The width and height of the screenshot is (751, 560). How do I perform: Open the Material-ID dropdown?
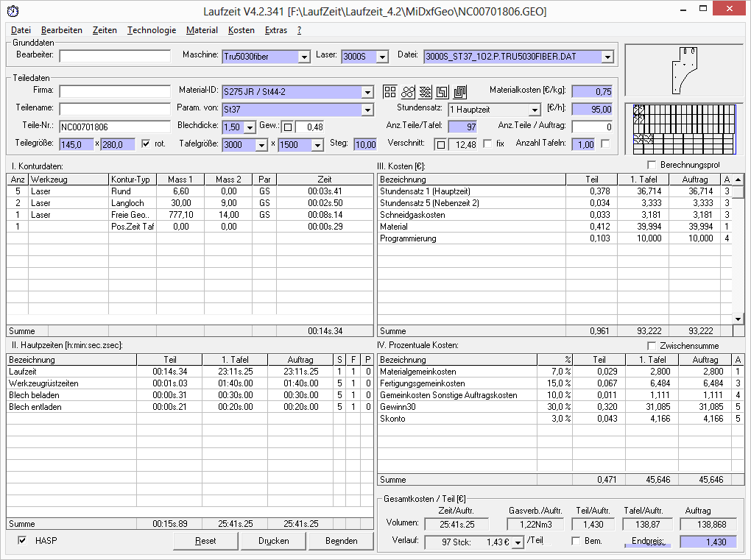coord(367,92)
